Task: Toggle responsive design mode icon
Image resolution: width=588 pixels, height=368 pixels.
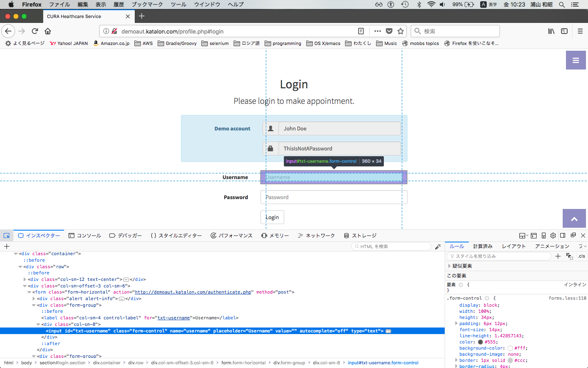Action: point(543,236)
